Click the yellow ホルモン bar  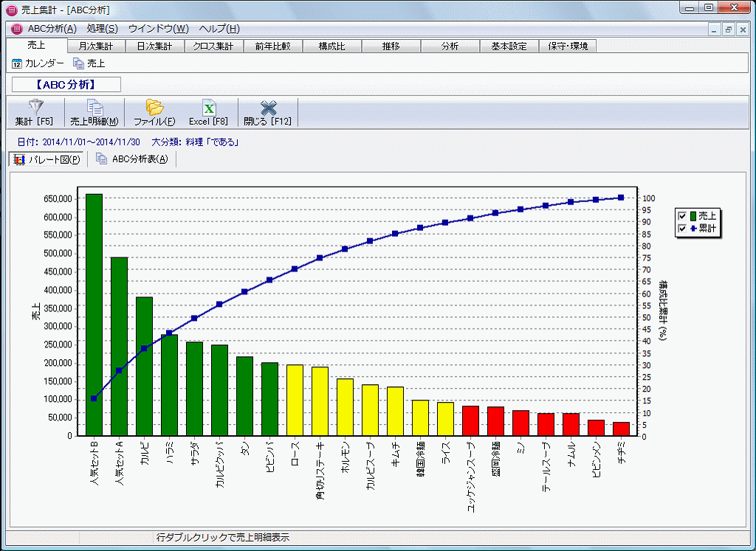click(346, 407)
